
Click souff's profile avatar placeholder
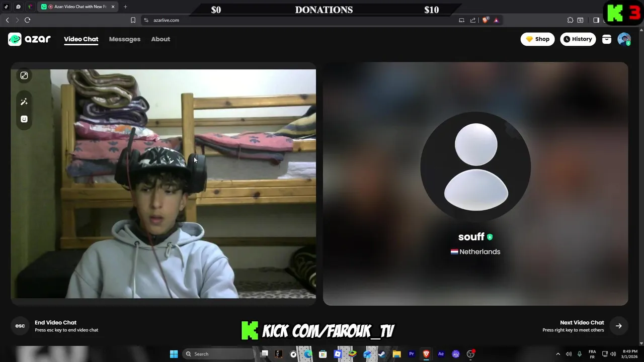click(x=475, y=167)
